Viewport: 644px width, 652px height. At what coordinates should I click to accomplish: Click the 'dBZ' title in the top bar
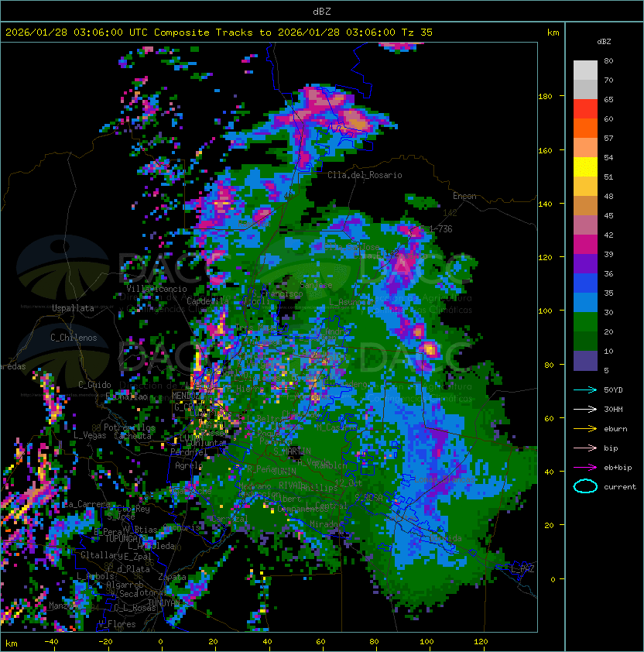(x=322, y=11)
